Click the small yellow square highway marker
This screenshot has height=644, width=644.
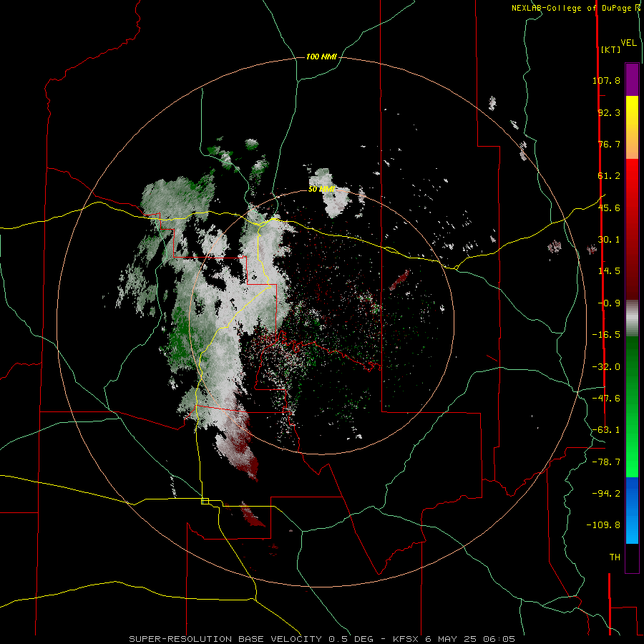point(205,501)
